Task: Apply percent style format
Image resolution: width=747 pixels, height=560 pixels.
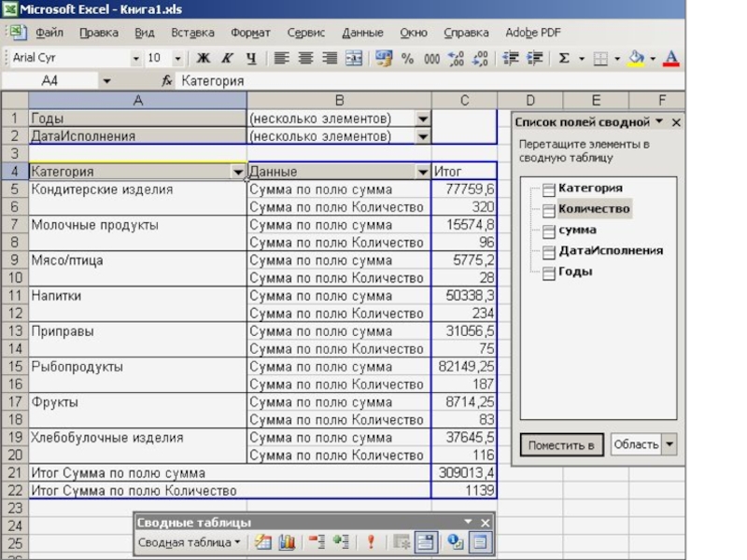Action: [407, 59]
